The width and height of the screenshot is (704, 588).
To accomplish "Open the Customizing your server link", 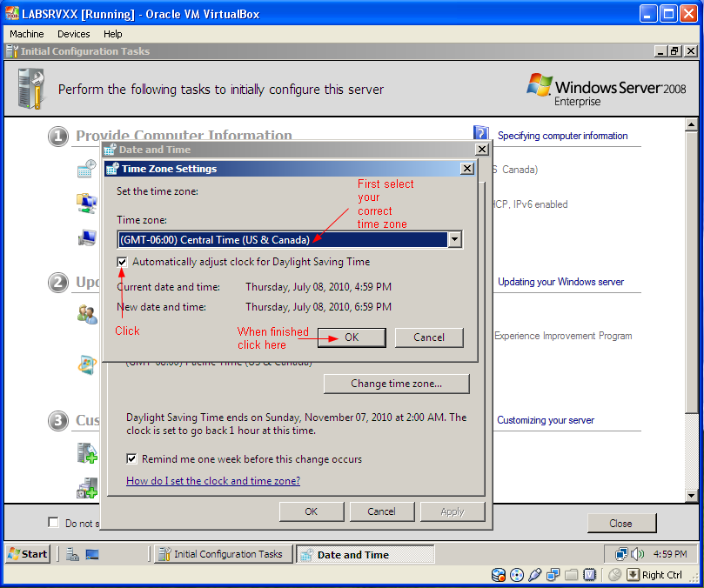I will [x=546, y=420].
